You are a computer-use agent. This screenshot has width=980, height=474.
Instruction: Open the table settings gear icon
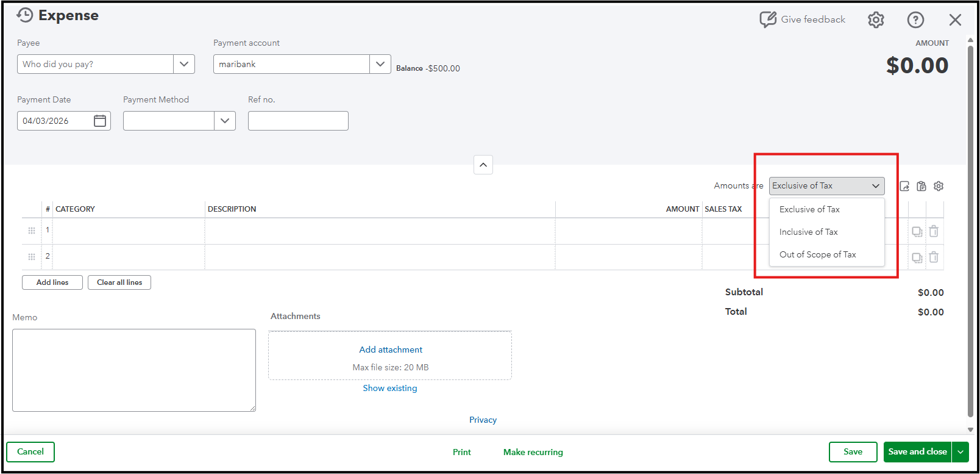(939, 186)
